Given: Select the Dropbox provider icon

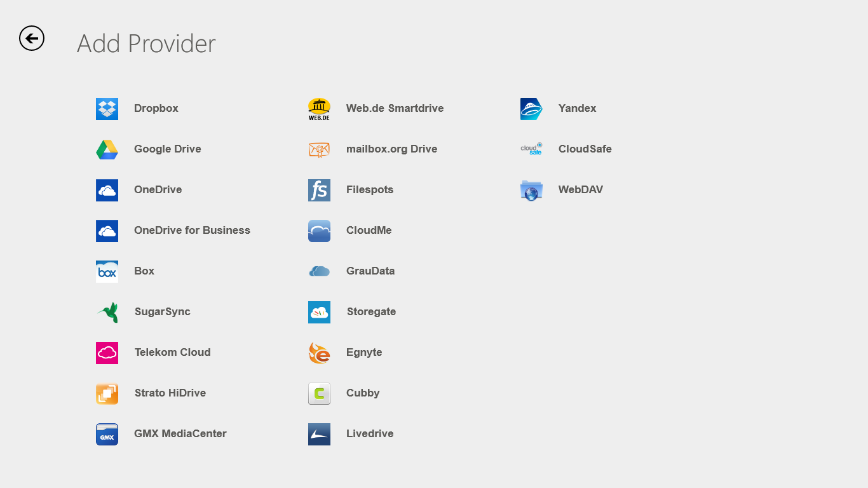Looking at the screenshot, I should [x=107, y=109].
